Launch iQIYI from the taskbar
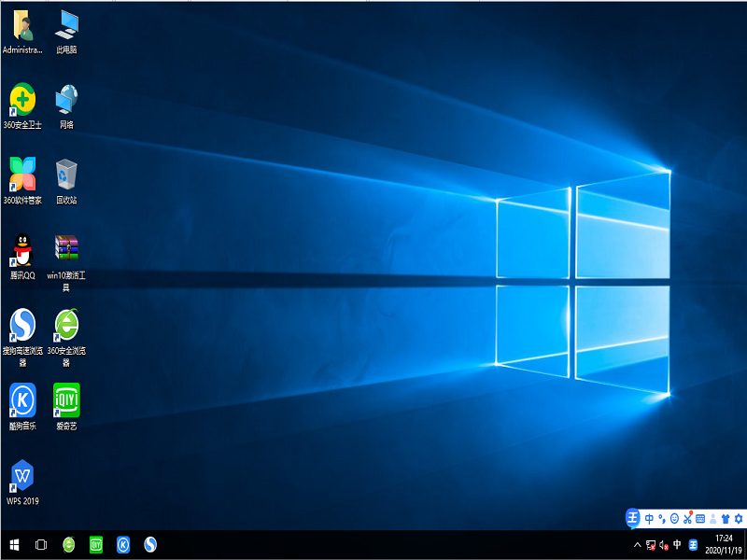 click(x=95, y=544)
